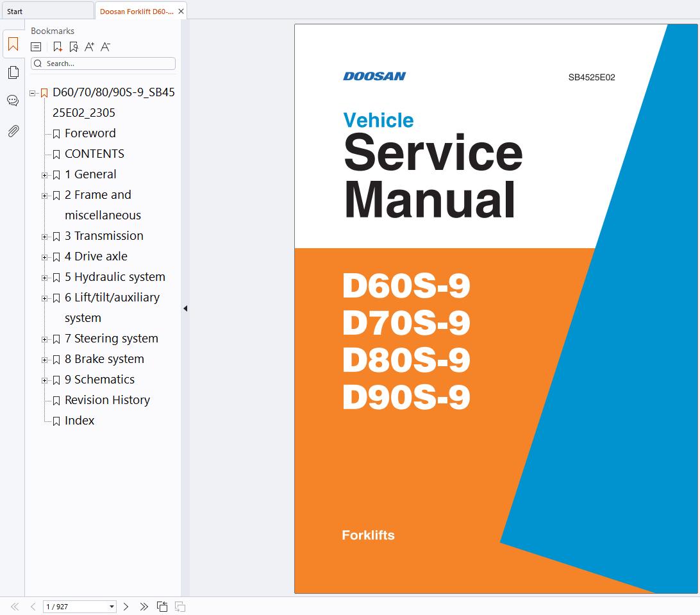This screenshot has width=700, height=615.
Task: Click the bookmark icon beside Revision History
Action: point(56,401)
